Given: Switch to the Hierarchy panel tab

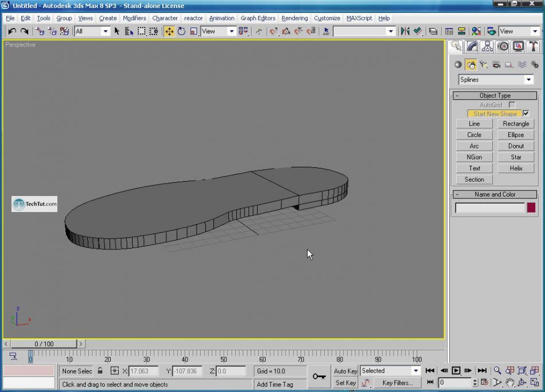Looking at the screenshot, I should point(487,46).
